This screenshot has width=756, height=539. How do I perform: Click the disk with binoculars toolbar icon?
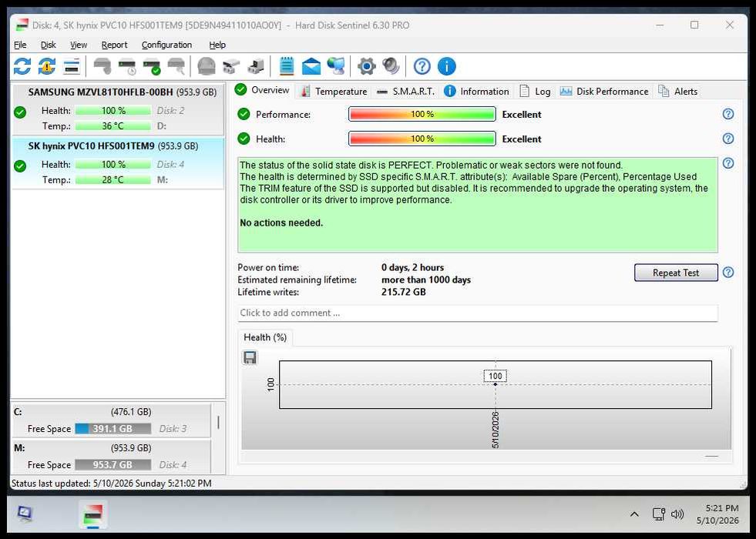point(231,66)
